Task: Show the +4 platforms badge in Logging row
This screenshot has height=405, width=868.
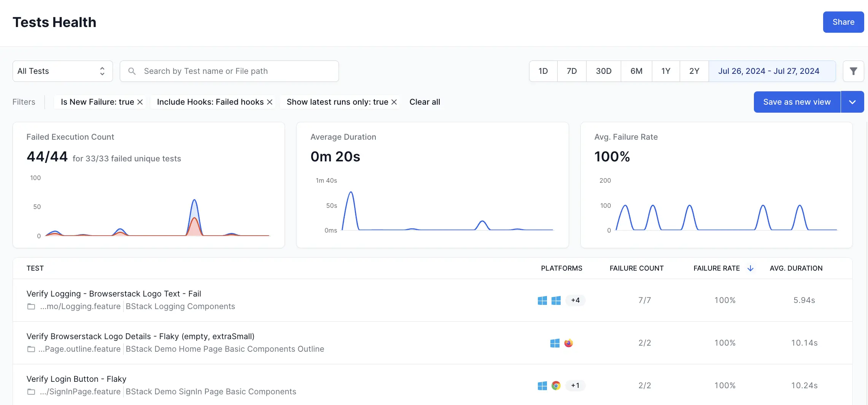Action: (x=575, y=300)
